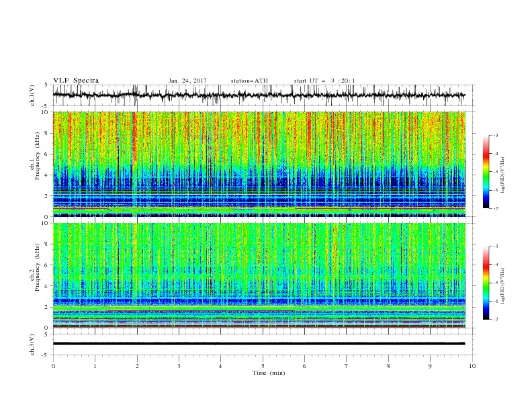Click the '-3' label on ch.1 color bar
Viewport: 532px width, 411px height.
[495, 135]
